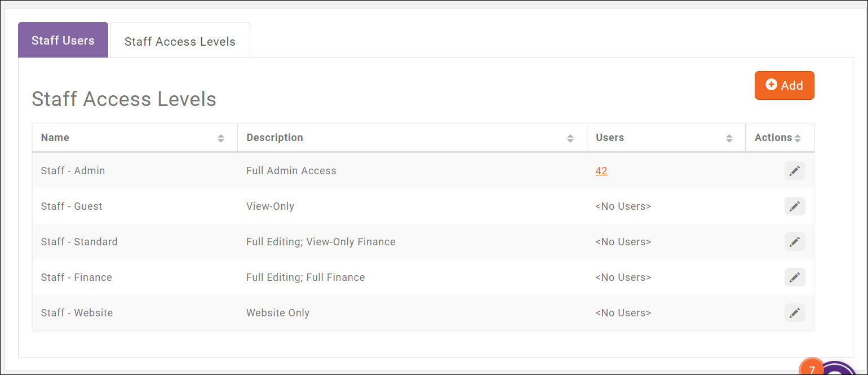
Task: Edit the Staff - Website access level
Action: click(795, 312)
